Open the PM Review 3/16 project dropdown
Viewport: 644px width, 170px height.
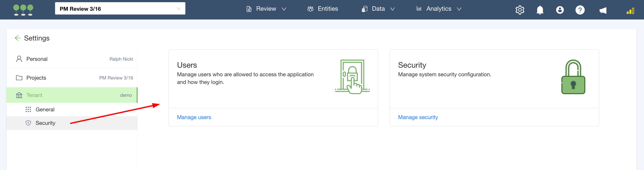[120, 9]
